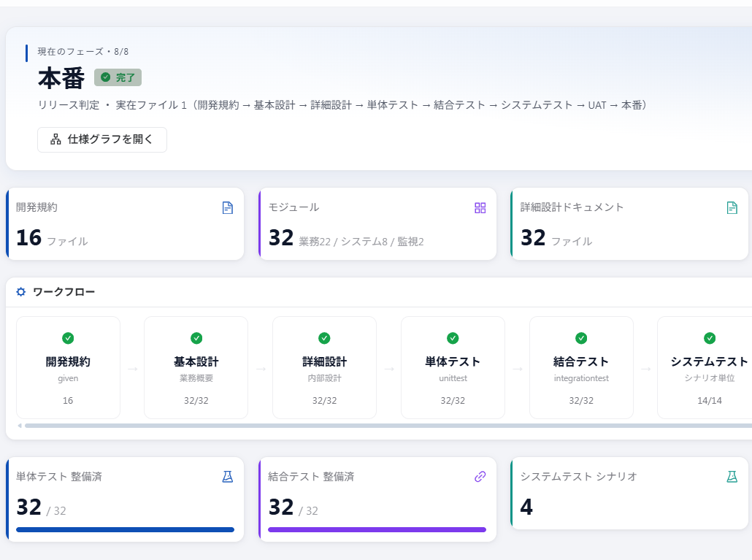
Task: Open the 仕様グラフを開く button
Action: [x=102, y=139]
